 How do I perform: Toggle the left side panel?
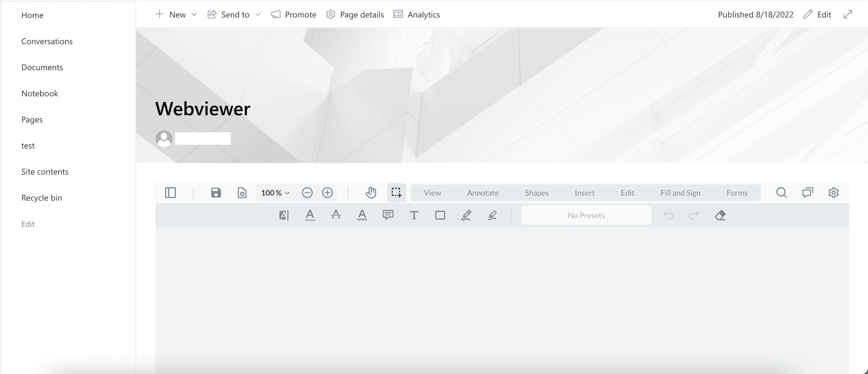tap(171, 193)
